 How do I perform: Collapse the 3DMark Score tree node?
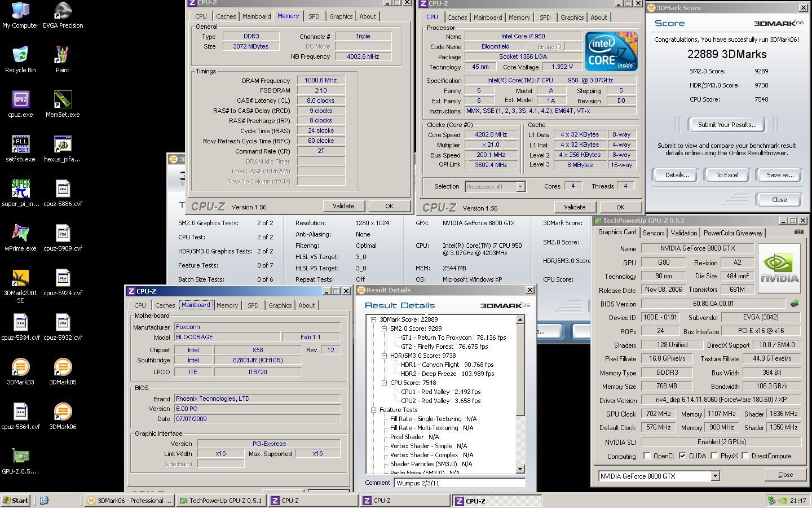pyautogui.click(x=373, y=319)
